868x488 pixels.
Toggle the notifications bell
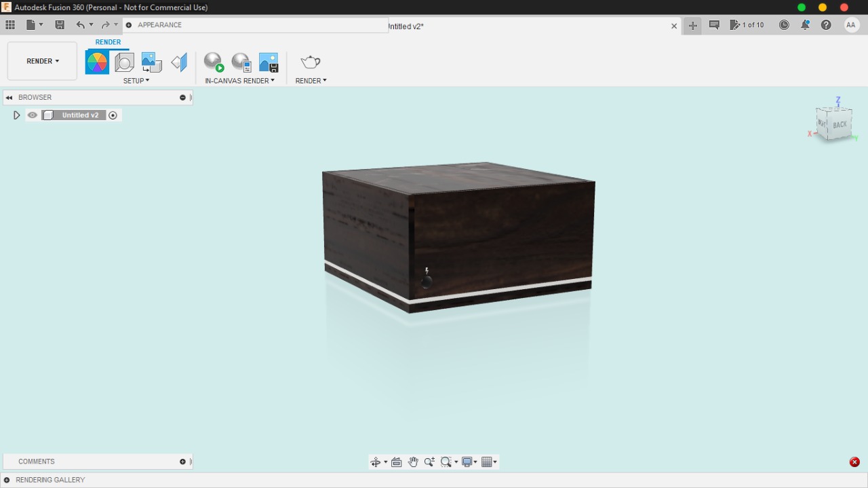tap(806, 24)
